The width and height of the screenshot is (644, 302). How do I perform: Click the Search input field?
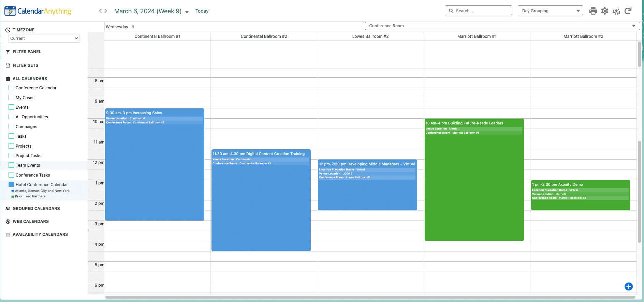(x=482, y=11)
